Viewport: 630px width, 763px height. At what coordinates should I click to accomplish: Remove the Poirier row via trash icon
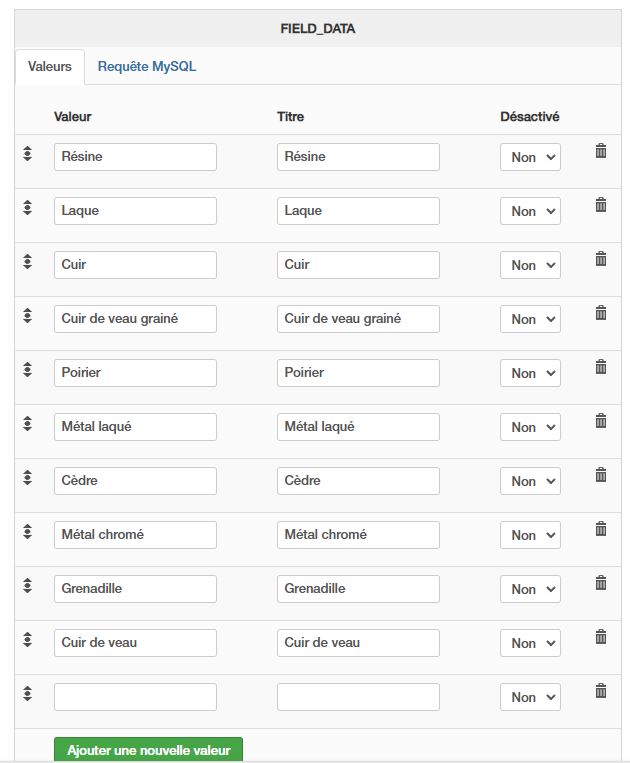(601, 367)
